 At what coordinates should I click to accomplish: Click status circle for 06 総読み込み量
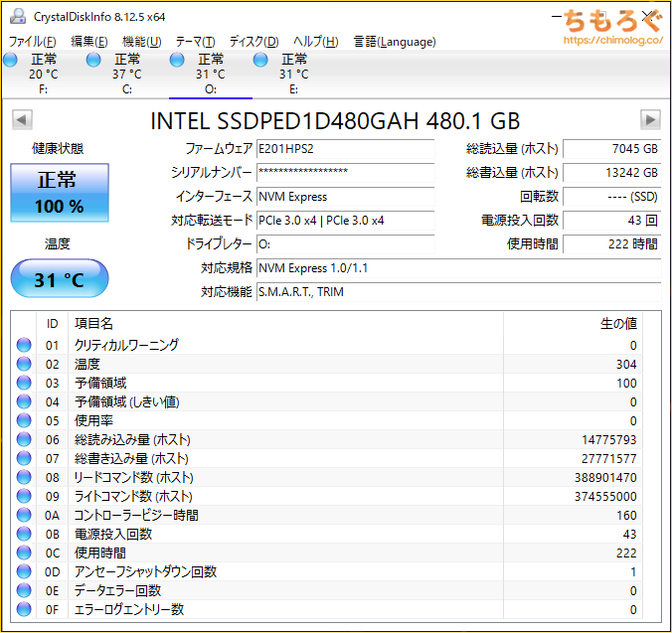tap(24, 439)
